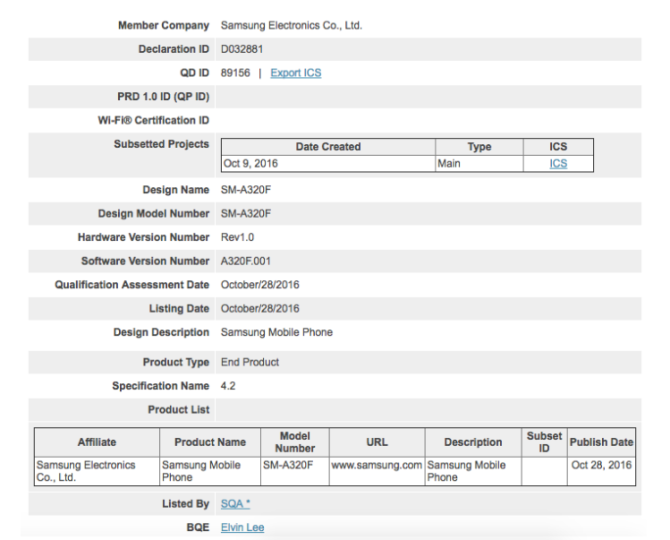Select the QD ID number 89156
This screenshot has width=670, height=540.
coord(235,73)
